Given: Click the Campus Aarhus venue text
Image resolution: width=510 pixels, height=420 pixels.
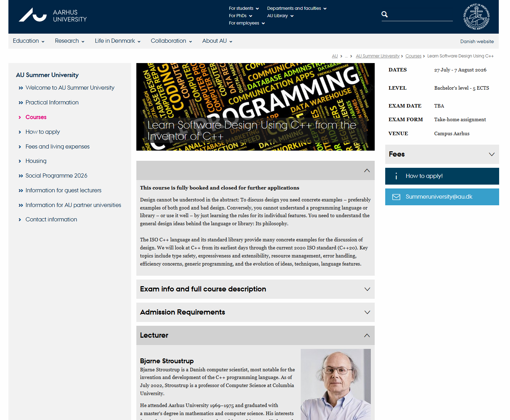Looking at the screenshot, I should pyautogui.click(x=452, y=134).
